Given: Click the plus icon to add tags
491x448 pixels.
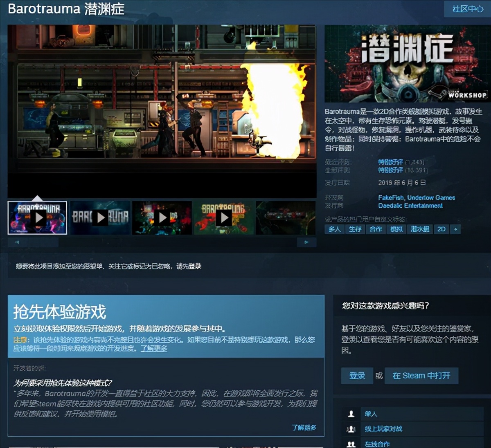Looking at the screenshot, I should click(x=455, y=229).
